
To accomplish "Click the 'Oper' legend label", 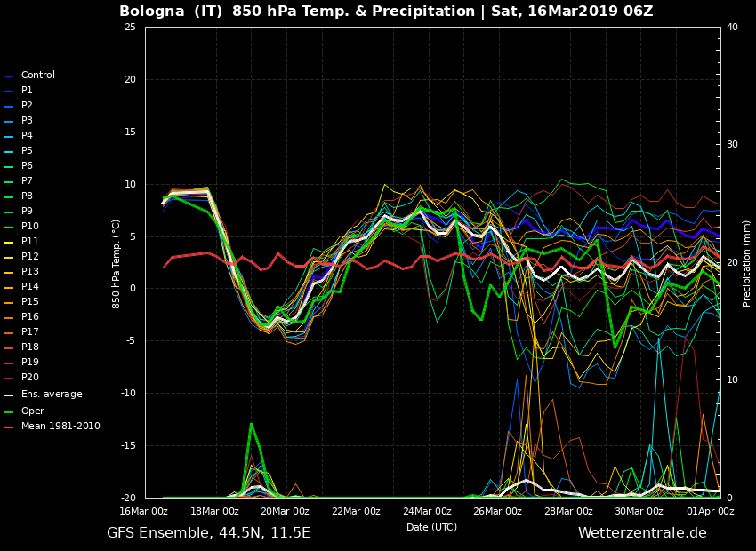I will pos(32,411).
